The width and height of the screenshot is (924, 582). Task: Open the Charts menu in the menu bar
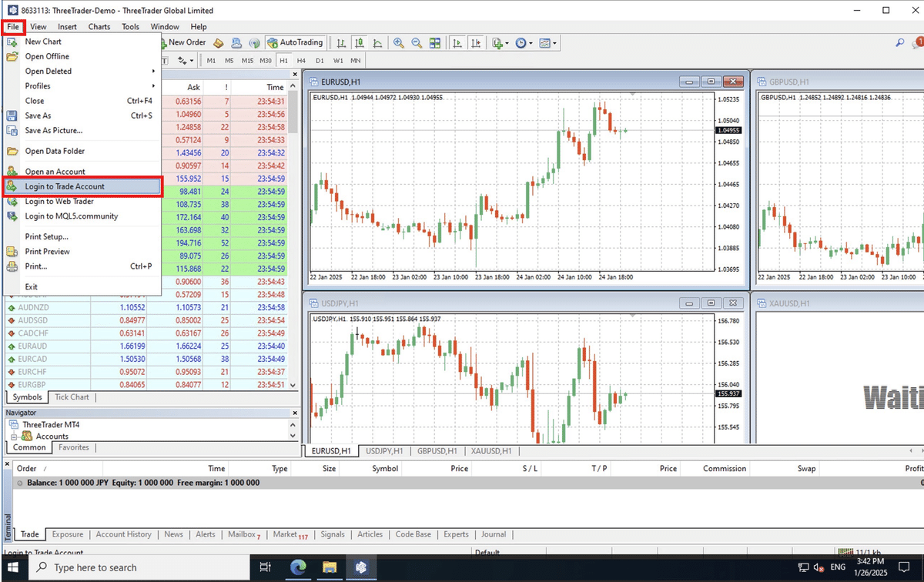point(99,27)
